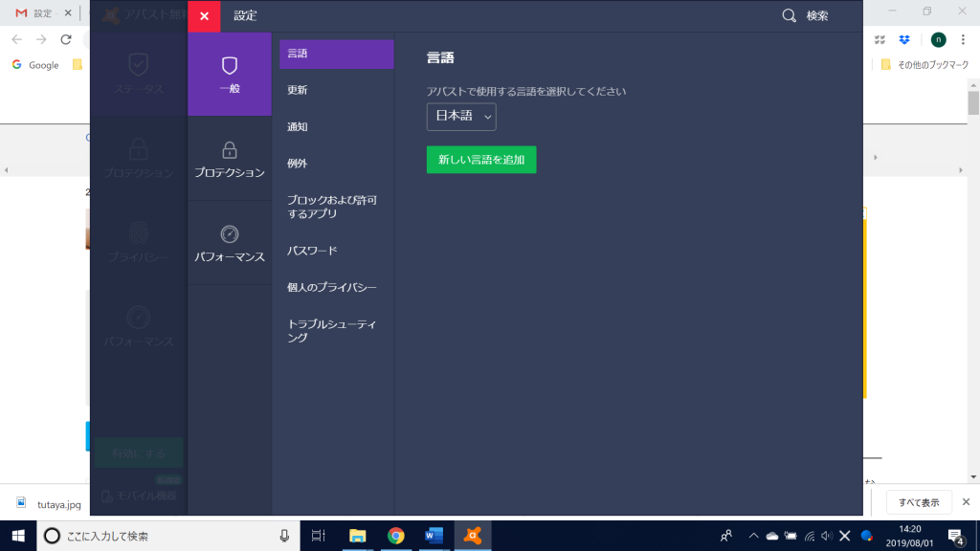Close the Chrome downloads bar

coord(967,502)
